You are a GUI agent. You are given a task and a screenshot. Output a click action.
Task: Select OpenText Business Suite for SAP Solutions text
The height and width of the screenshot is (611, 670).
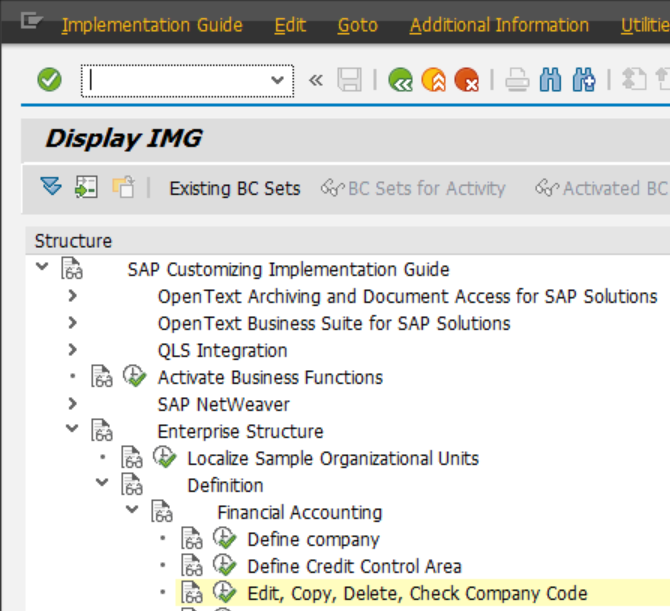click(x=334, y=323)
